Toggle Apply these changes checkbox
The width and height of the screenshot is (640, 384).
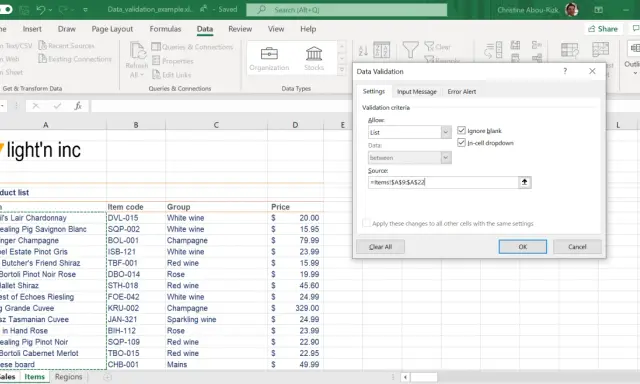[367, 223]
